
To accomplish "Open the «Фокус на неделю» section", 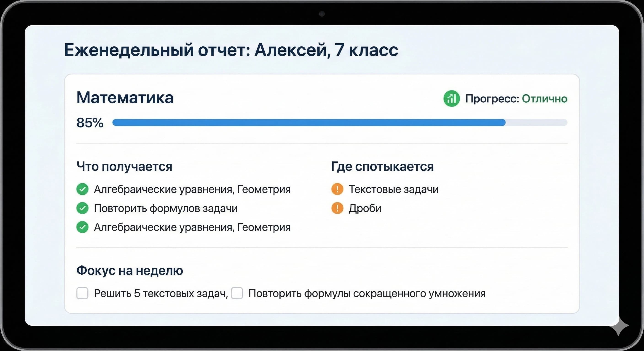I will (129, 271).
